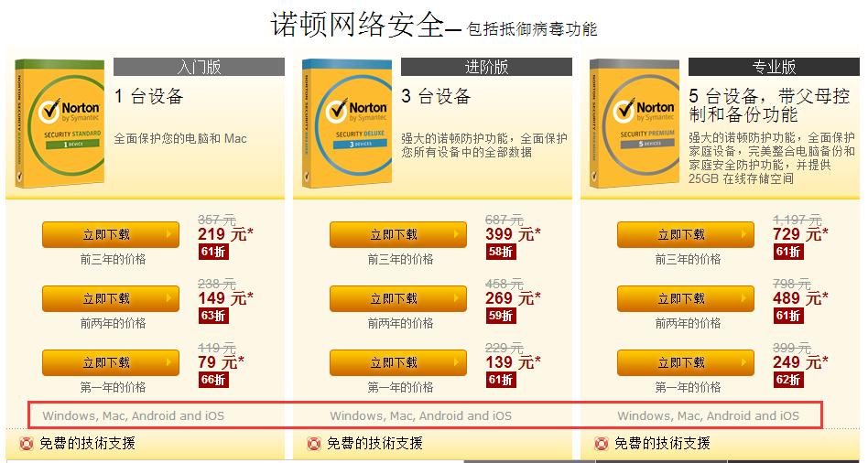868x463 pixels.
Task: Open 免费的技術支援 link under 专业版
Action: tap(662, 444)
